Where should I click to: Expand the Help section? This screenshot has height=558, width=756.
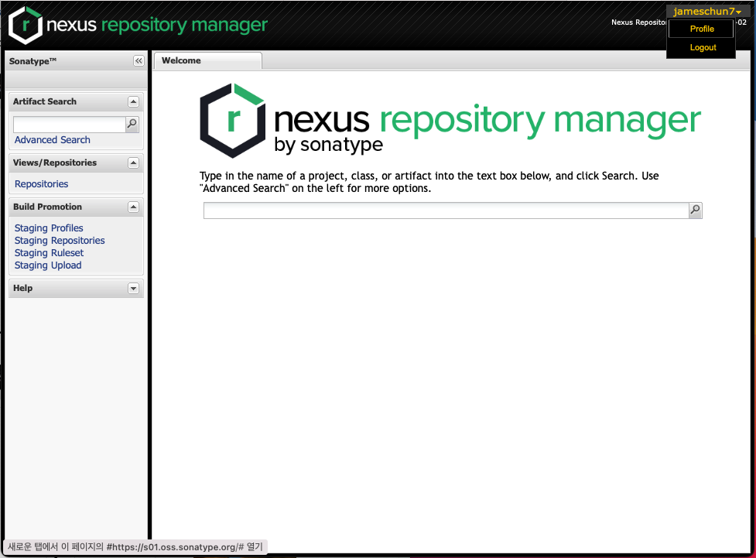pos(134,289)
